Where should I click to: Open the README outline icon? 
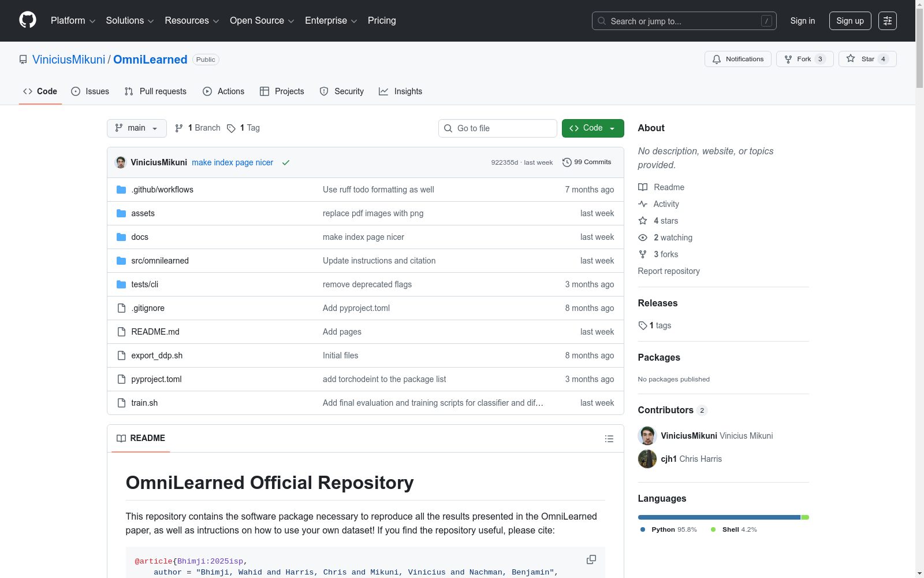609,439
